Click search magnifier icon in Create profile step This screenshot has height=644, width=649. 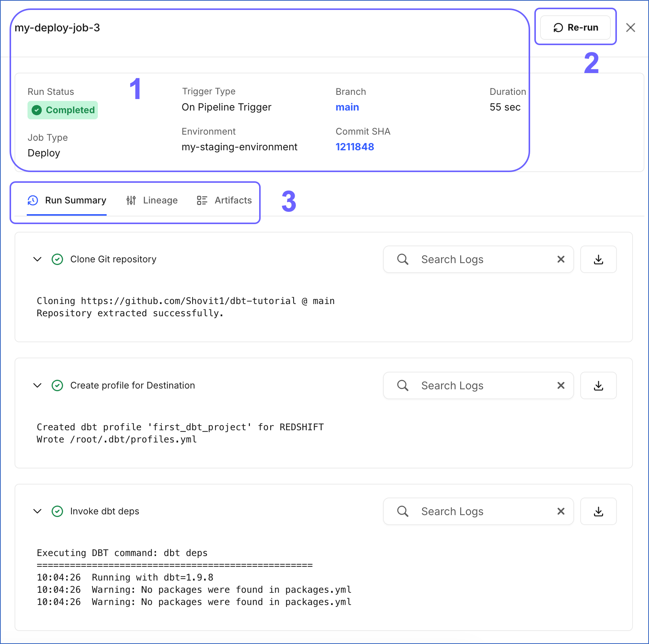tap(403, 385)
